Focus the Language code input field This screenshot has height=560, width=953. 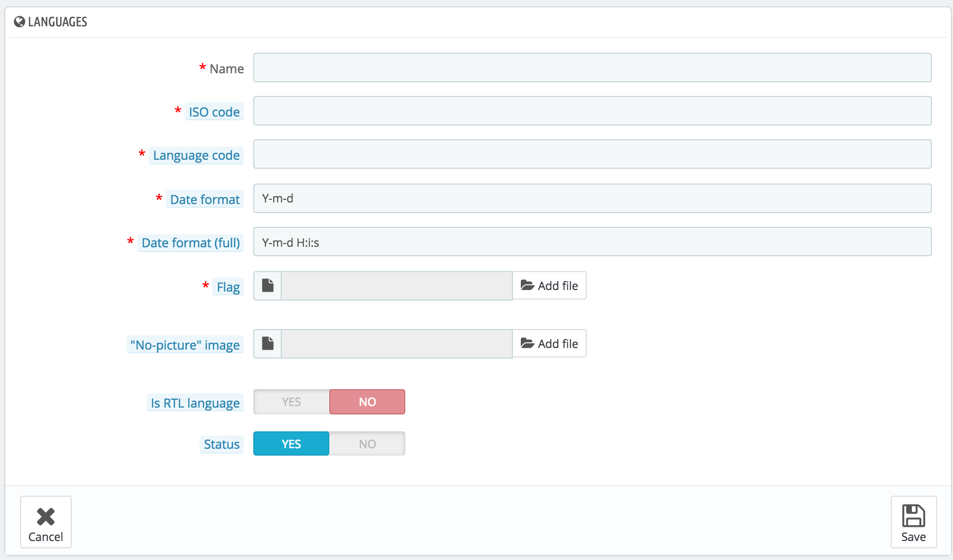point(592,154)
